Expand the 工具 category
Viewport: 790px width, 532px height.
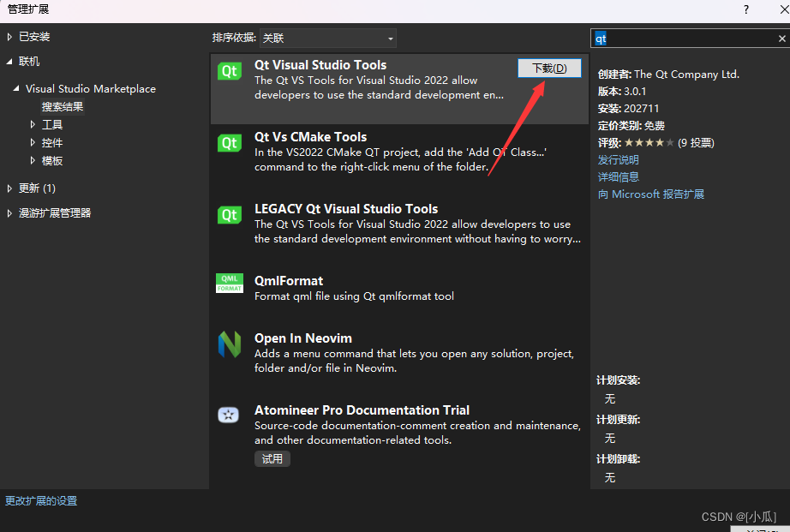click(x=33, y=124)
